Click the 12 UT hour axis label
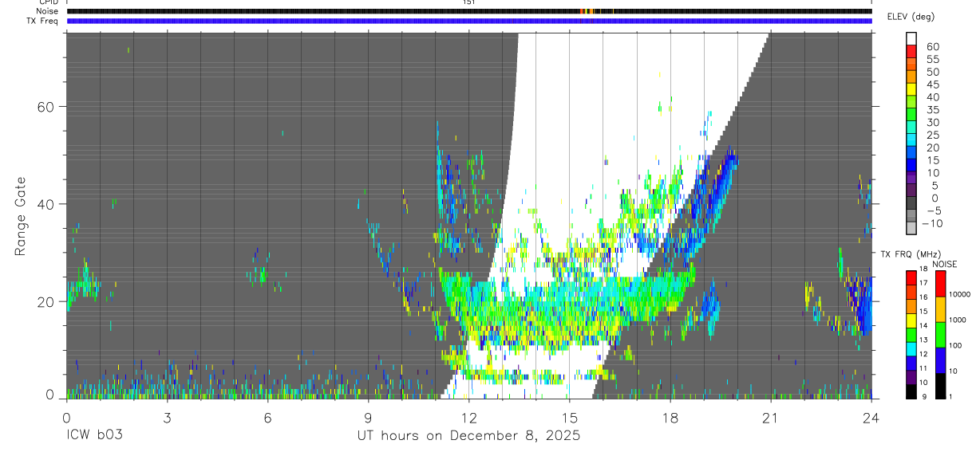Screen dimensions: 980x452 [x=469, y=417]
